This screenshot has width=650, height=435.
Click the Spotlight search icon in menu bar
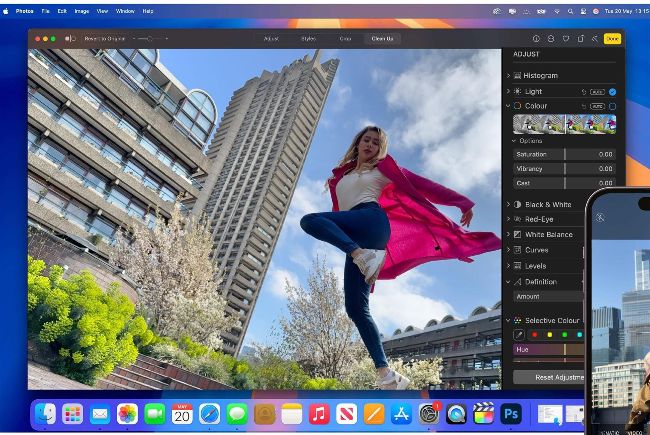570,12
